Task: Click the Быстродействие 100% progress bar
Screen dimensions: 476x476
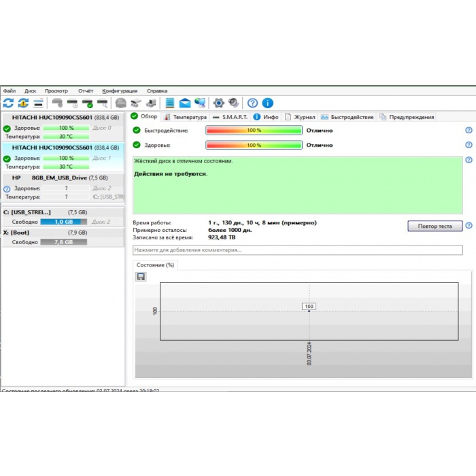Action: (x=254, y=130)
